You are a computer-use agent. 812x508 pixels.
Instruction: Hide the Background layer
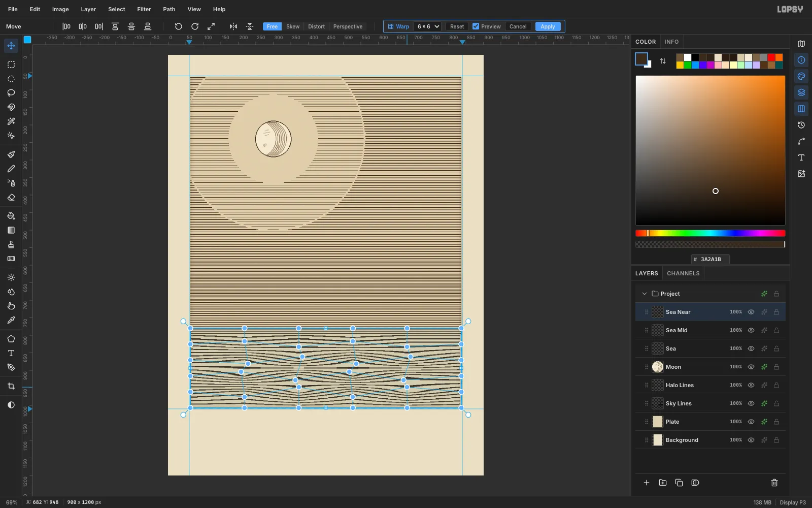[x=751, y=440]
